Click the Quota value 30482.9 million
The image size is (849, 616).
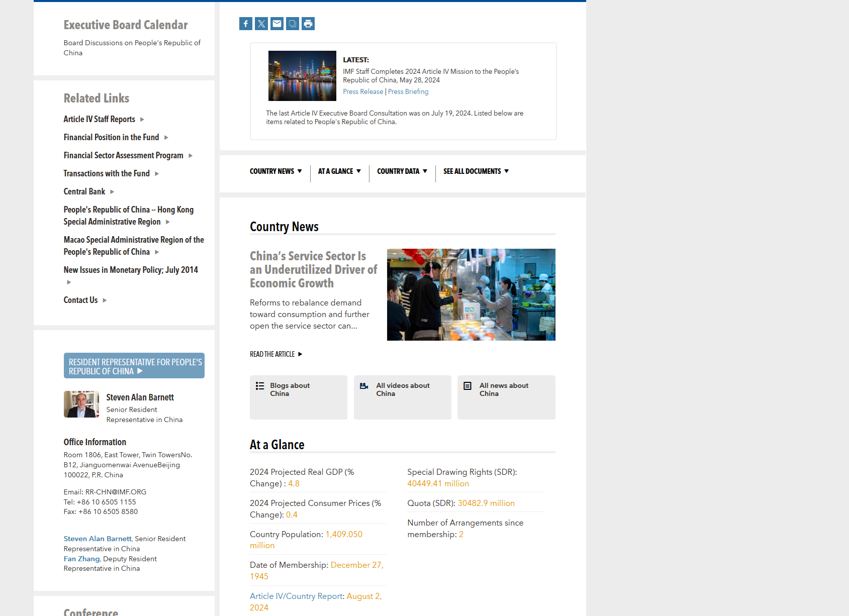click(486, 503)
